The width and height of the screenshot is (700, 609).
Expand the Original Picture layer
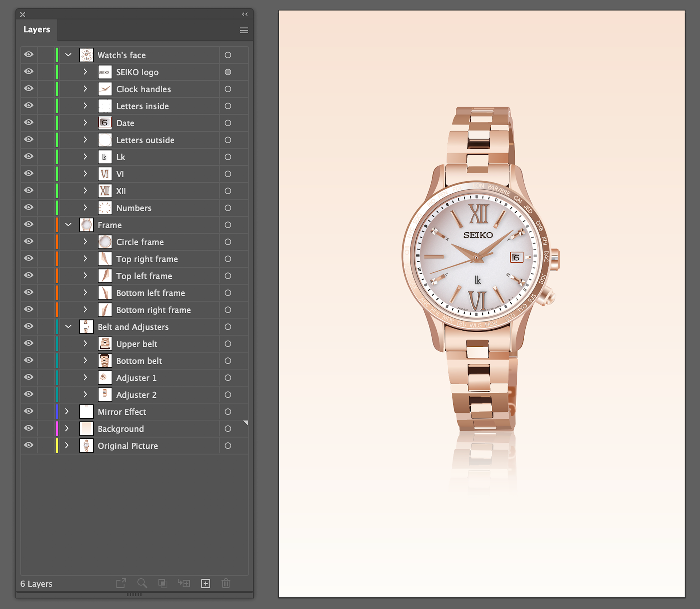pos(67,445)
